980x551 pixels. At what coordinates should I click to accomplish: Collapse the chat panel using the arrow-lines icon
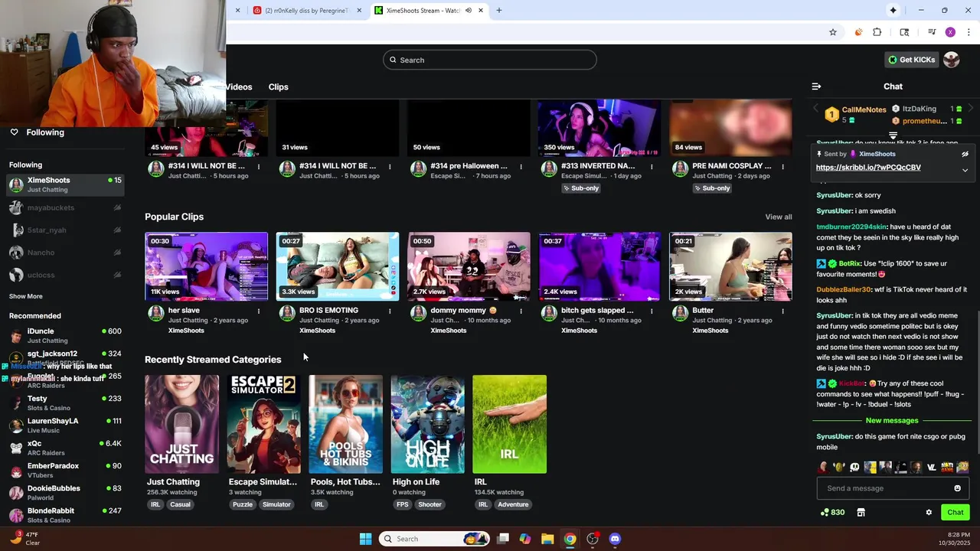[816, 86]
